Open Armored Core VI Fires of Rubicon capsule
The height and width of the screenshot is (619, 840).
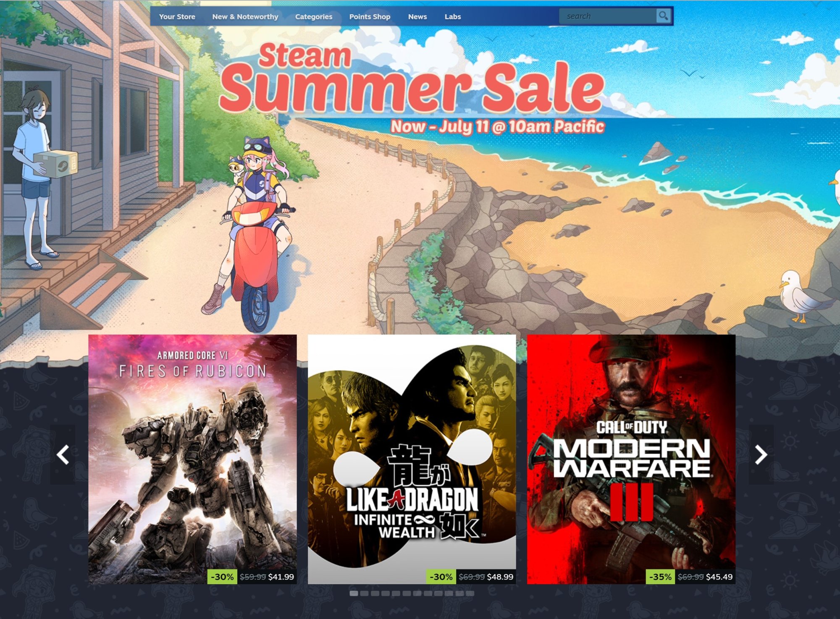[192, 459]
